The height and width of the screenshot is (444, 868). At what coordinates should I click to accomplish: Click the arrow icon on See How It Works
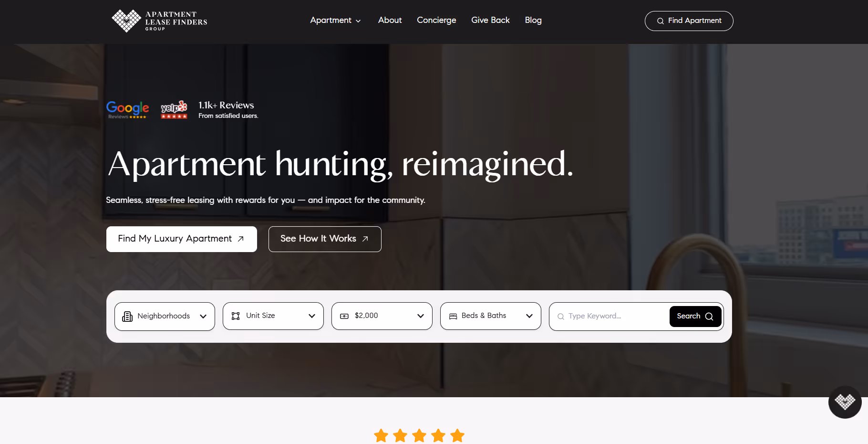pyautogui.click(x=364, y=239)
